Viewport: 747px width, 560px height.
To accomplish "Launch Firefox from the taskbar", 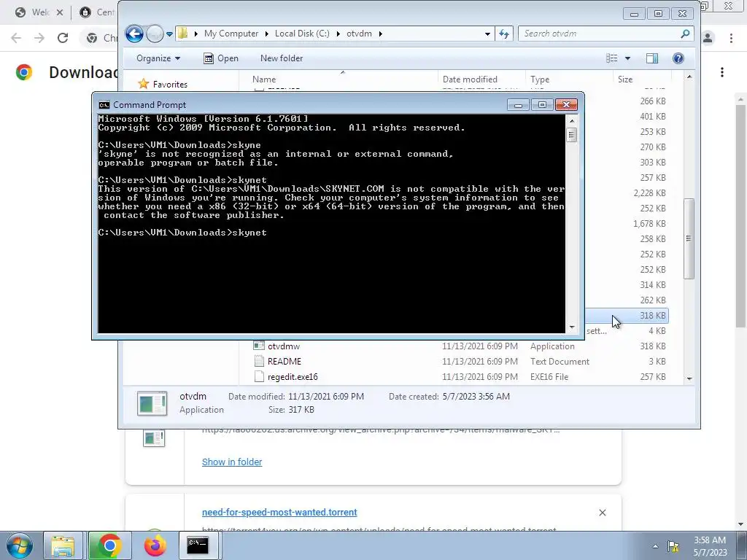I will point(155,545).
